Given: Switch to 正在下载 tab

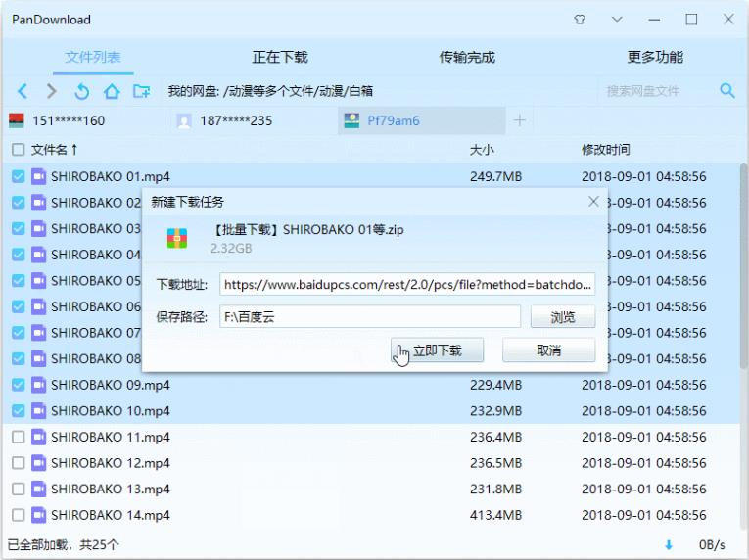Looking at the screenshot, I should 280,58.
